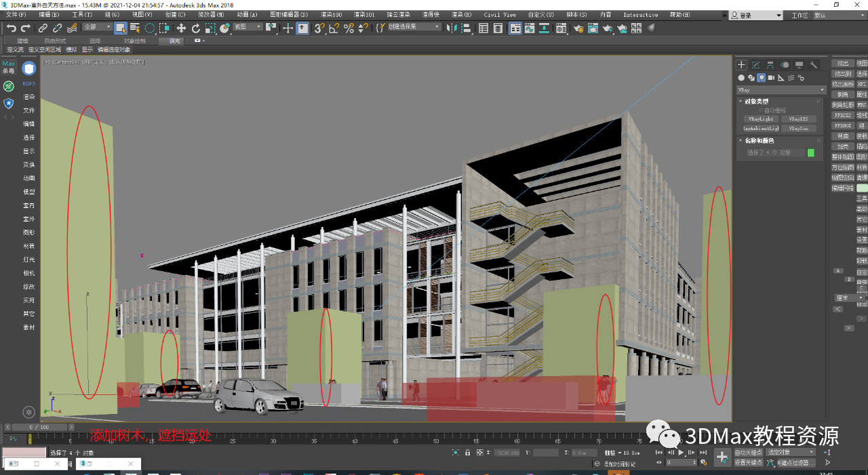Click the 定义空闲区域 ribbon button
Screen dimensions: 868x475
pos(45,49)
